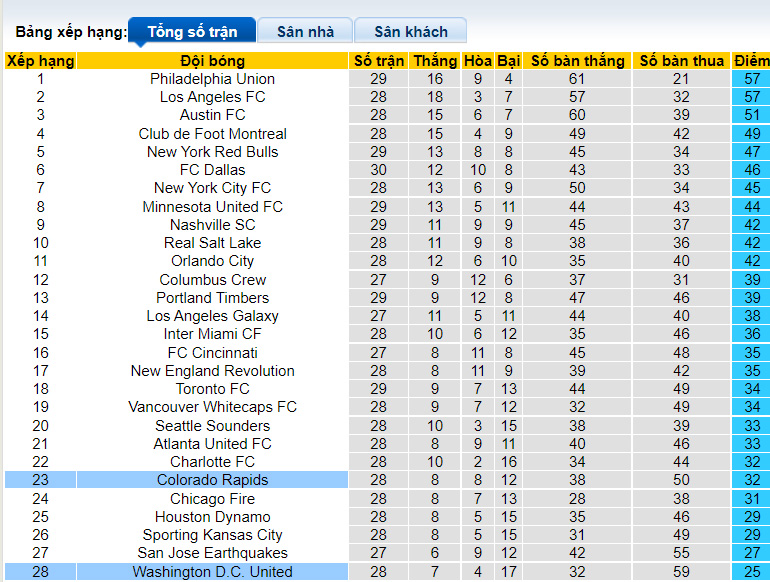Screen dimensions: 770x582
Task: Click Los Angeles FC team name
Action: (x=212, y=97)
